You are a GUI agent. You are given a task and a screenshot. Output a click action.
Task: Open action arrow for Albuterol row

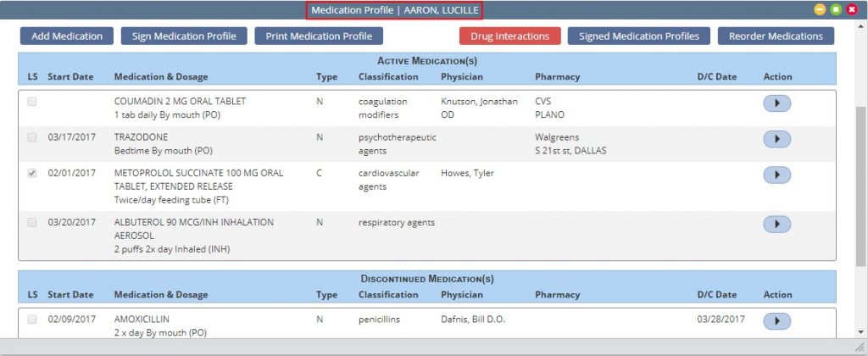pyautogui.click(x=776, y=224)
